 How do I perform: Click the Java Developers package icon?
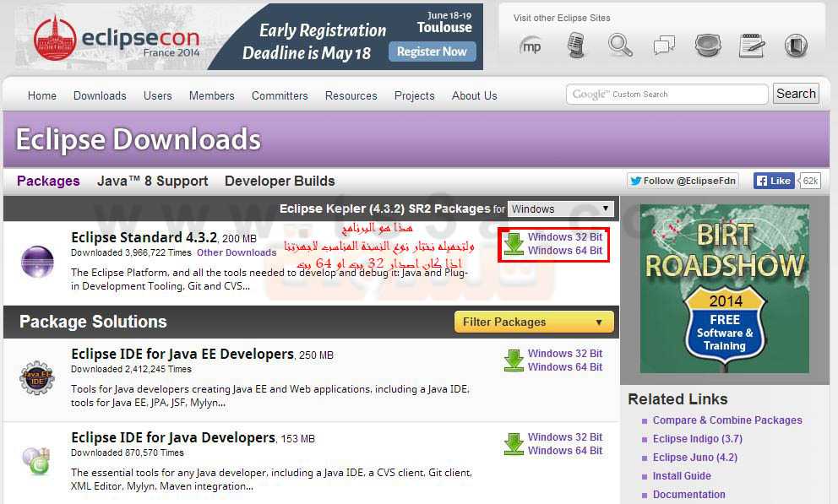click(x=36, y=461)
